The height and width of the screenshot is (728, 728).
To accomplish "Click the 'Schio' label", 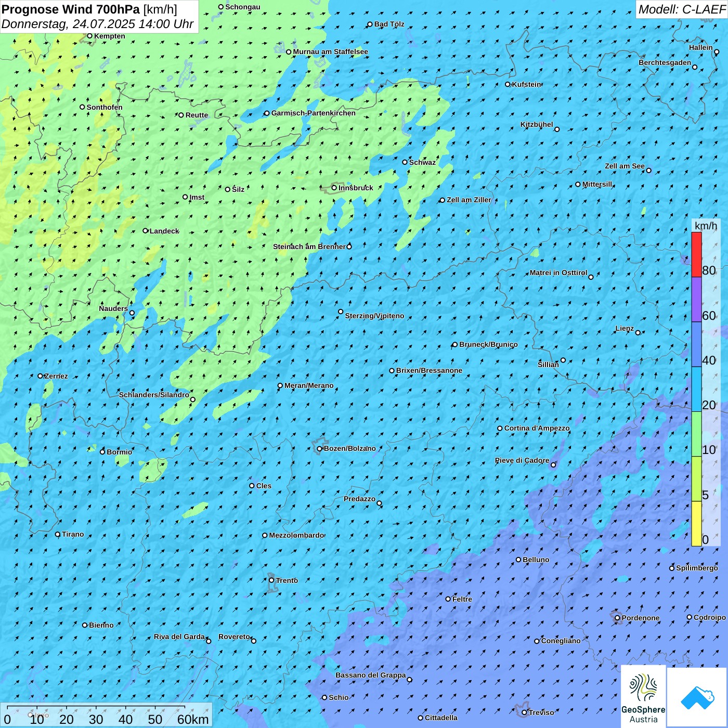I will pyautogui.click(x=339, y=697).
